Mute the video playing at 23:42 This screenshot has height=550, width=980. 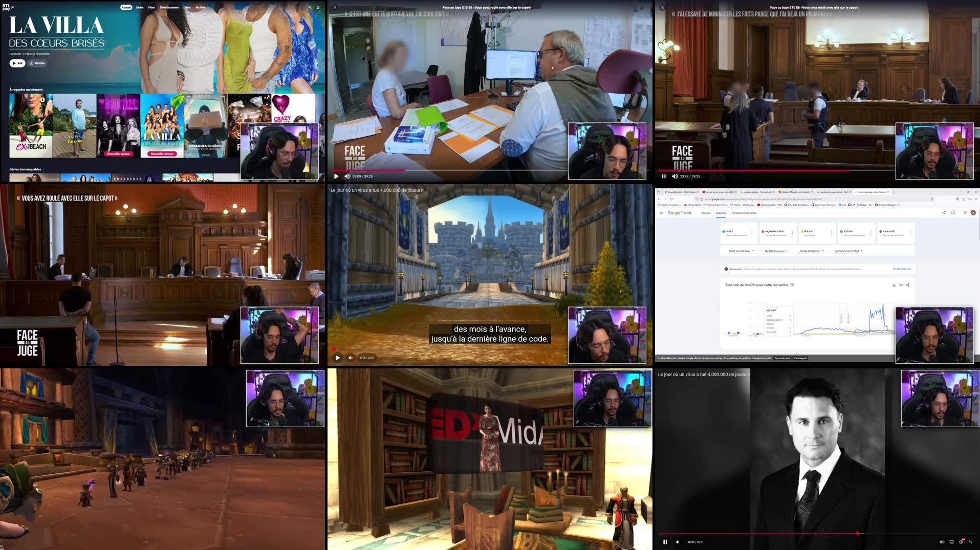click(674, 176)
